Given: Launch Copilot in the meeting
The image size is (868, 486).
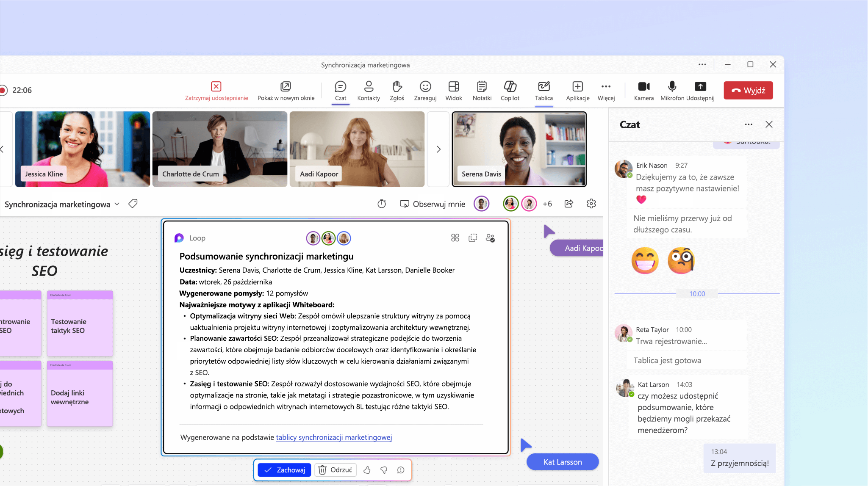Looking at the screenshot, I should 510,91.
